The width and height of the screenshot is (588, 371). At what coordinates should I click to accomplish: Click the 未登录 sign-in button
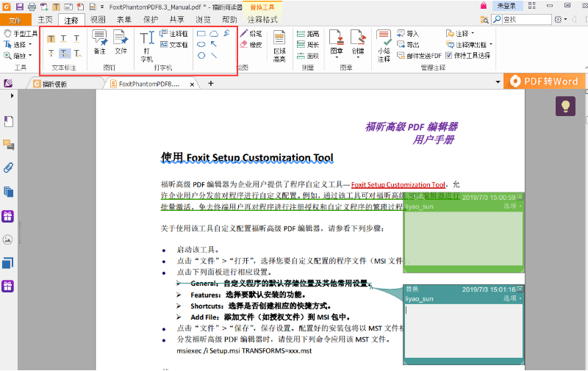coord(506,6)
